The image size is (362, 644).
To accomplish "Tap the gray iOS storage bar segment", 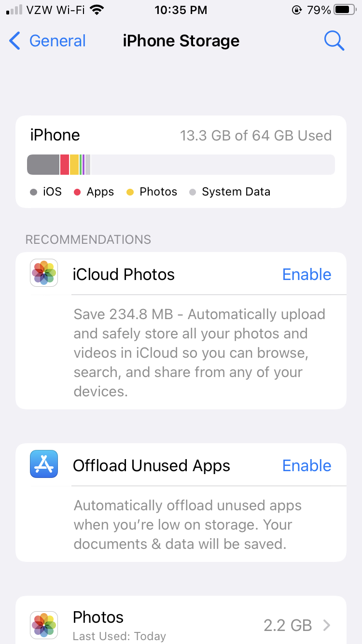I will coord(43,165).
